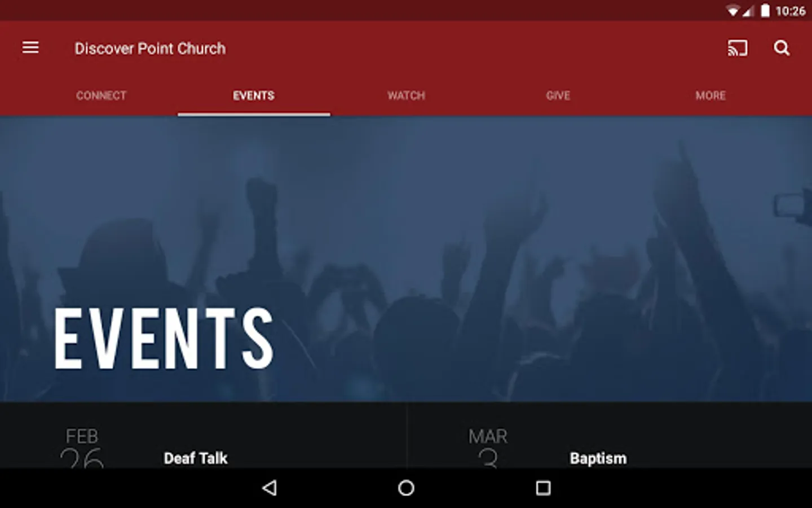Tap the clock showing 10:26
Viewport: 812px width, 508px height.
click(791, 11)
